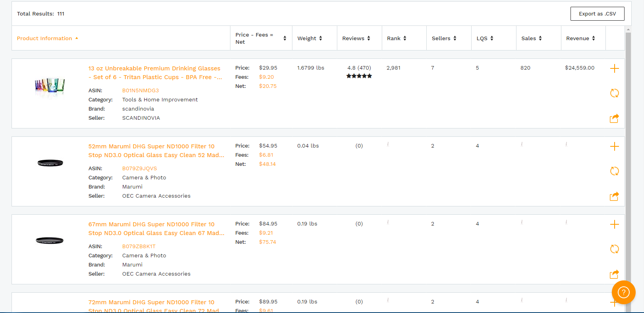Open the orange help question-mark button
Image resolution: width=644 pixels, height=313 pixels.
click(623, 292)
